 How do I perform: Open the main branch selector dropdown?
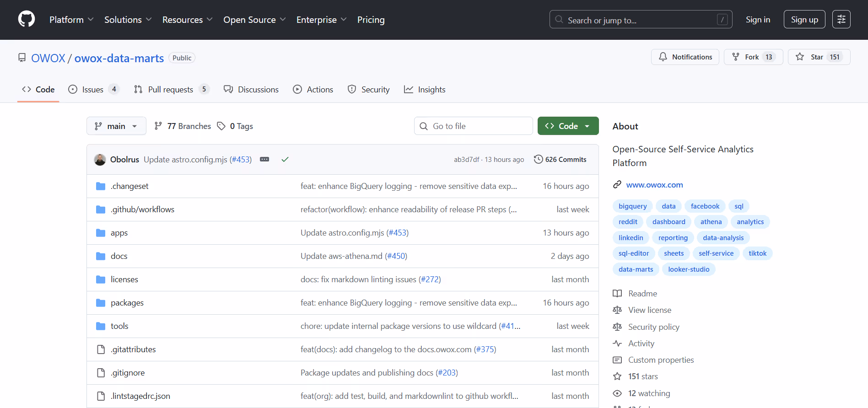pos(116,126)
